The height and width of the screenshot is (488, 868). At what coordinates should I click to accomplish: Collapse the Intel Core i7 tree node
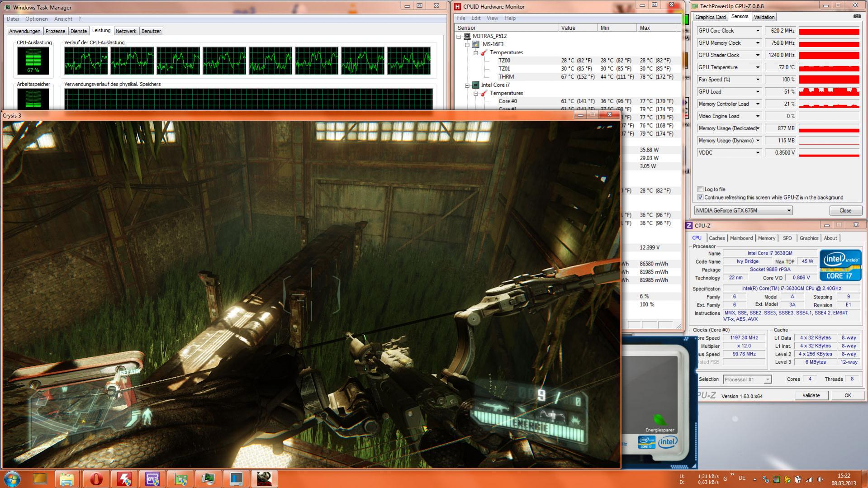pyautogui.click(x=467, y=85)
